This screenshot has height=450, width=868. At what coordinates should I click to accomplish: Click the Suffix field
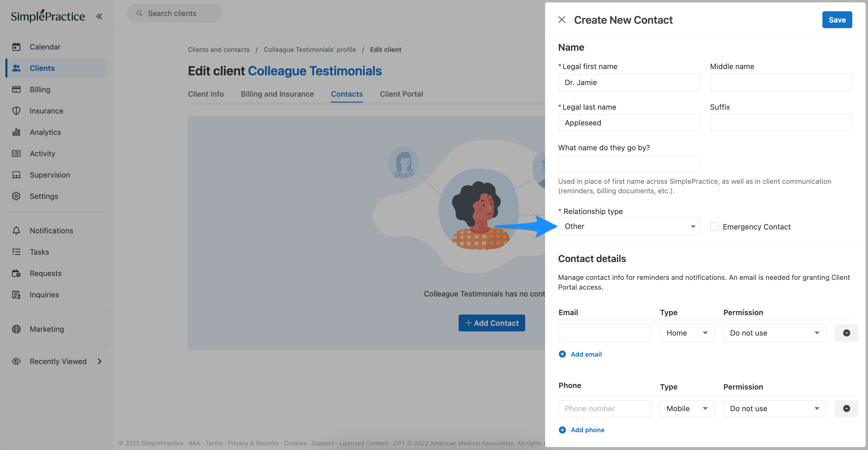click(781, 123)
